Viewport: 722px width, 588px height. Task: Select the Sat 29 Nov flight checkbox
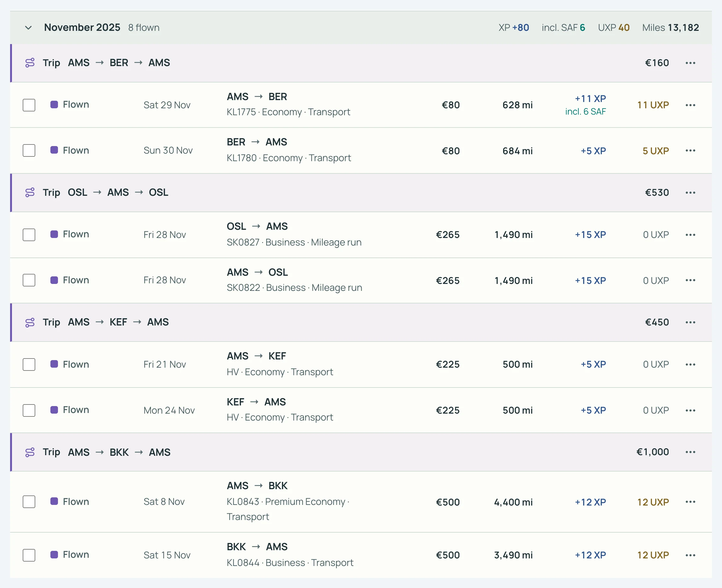(x=29, y=105)
